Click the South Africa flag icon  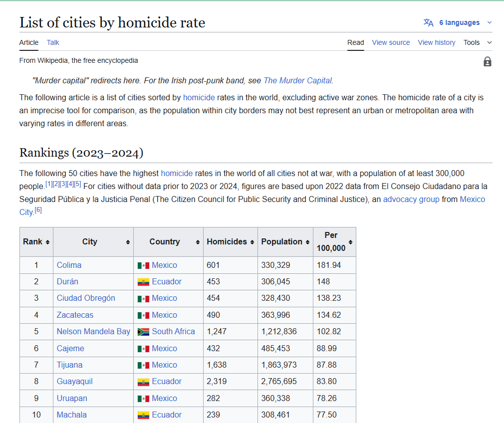[143, 332]
